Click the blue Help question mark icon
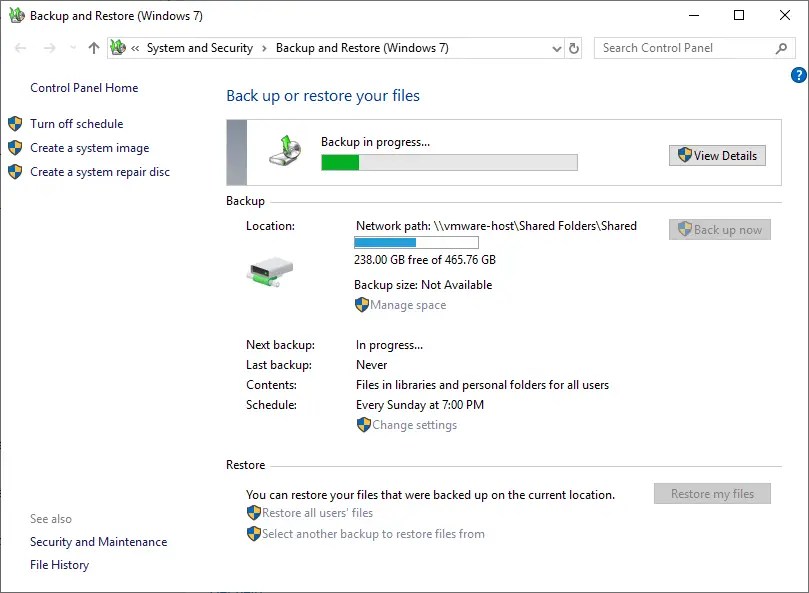The height and width of the screenshot is (593, 809). [797, 74]
